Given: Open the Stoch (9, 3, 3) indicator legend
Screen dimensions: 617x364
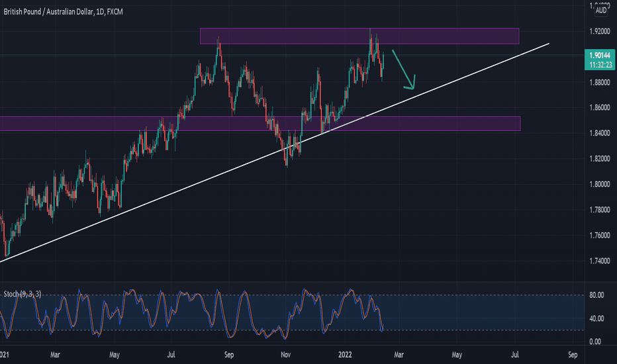Looking at the screenshot, I should tap(22, 294).
